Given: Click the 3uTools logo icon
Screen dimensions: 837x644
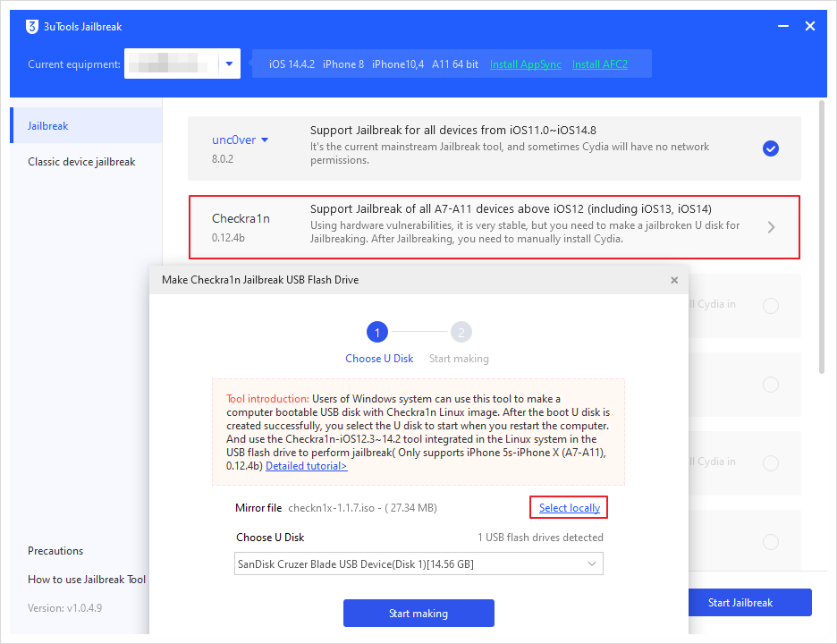Looking at the screenshot, I should click(32, 27).
